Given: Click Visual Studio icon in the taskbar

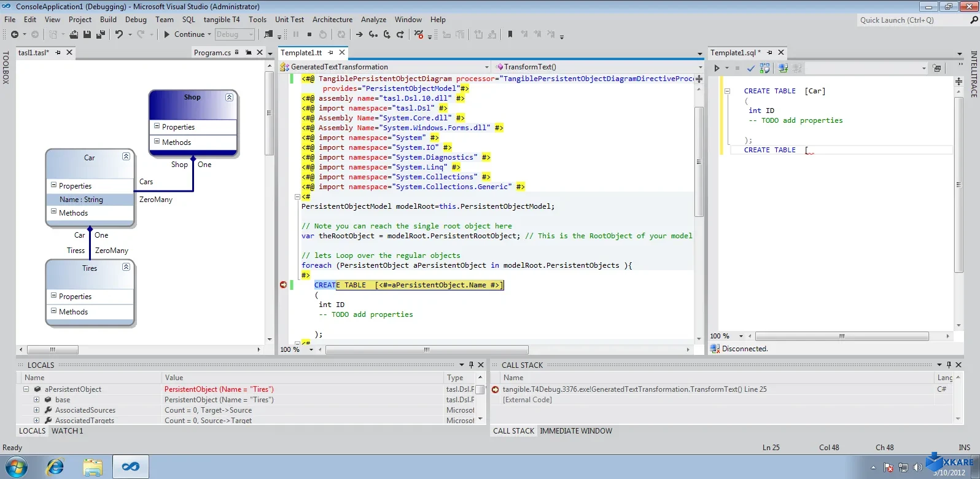Looking at the screenshot, I should 130,467.
